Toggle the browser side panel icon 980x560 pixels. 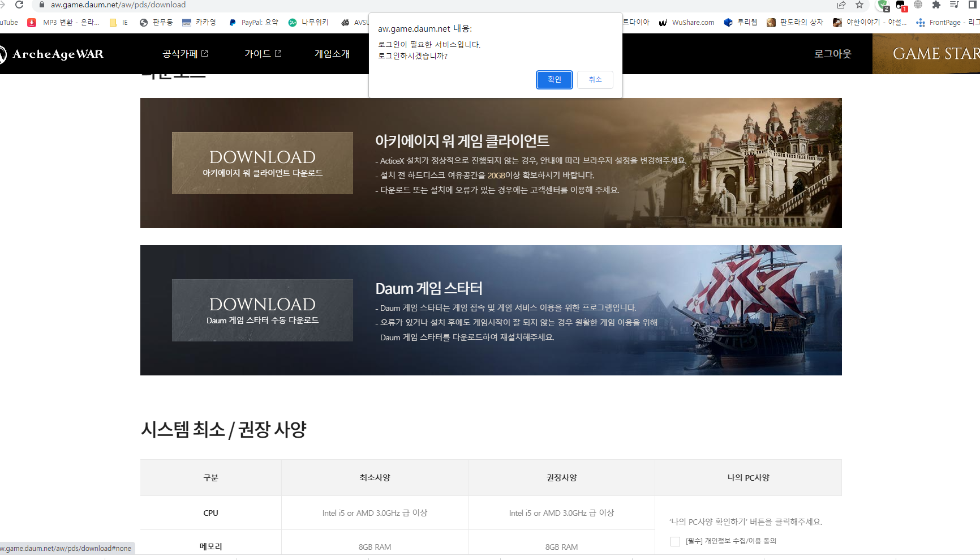coord(973,5)
